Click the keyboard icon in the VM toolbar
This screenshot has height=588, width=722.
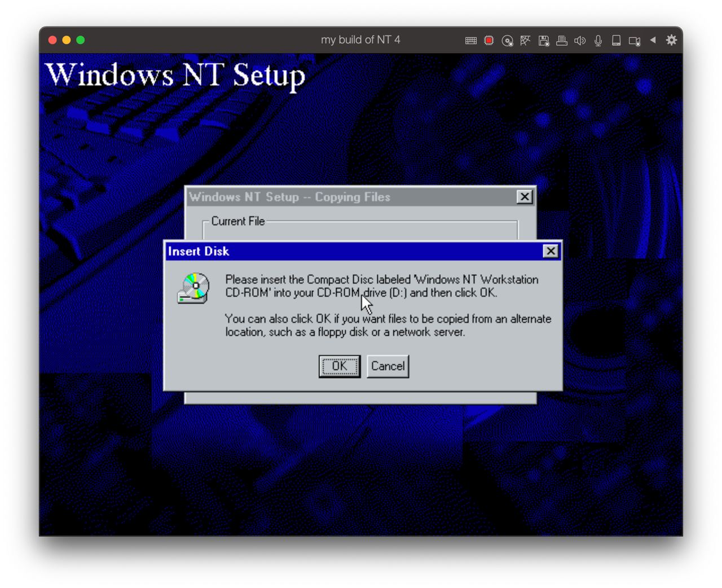pyautogui.click(x=471, y=41)
